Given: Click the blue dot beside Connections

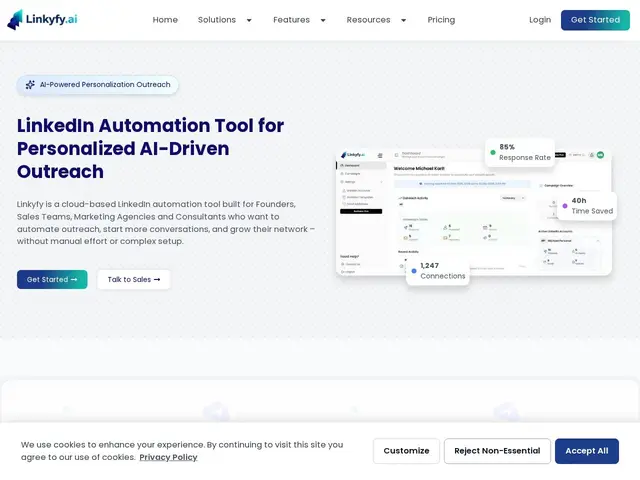Looking at the screenshot, I should [414, 271].
